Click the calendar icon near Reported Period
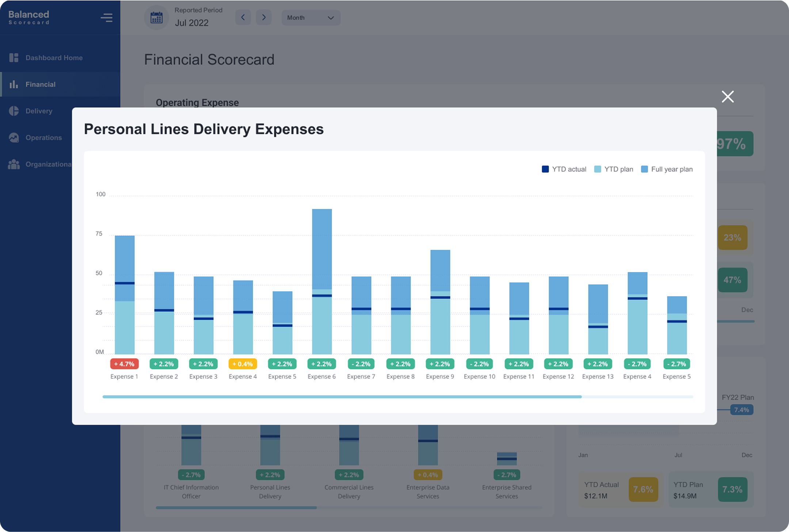 click(x=156, y=17)
